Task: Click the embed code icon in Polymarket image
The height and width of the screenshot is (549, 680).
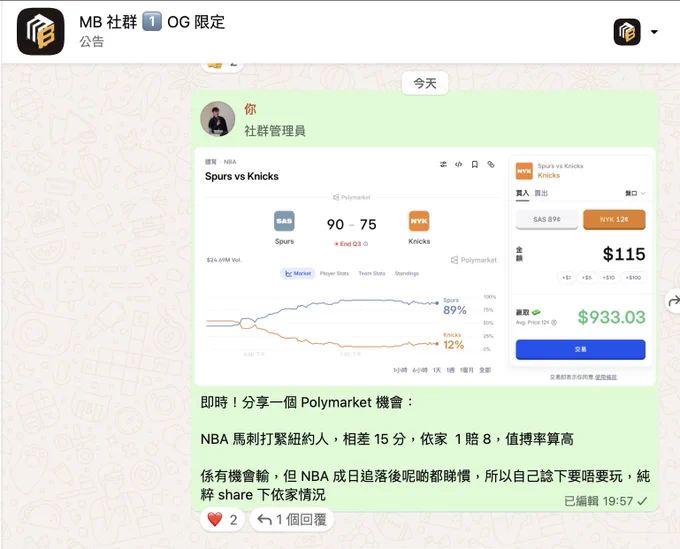Action: tap(458, 164)
